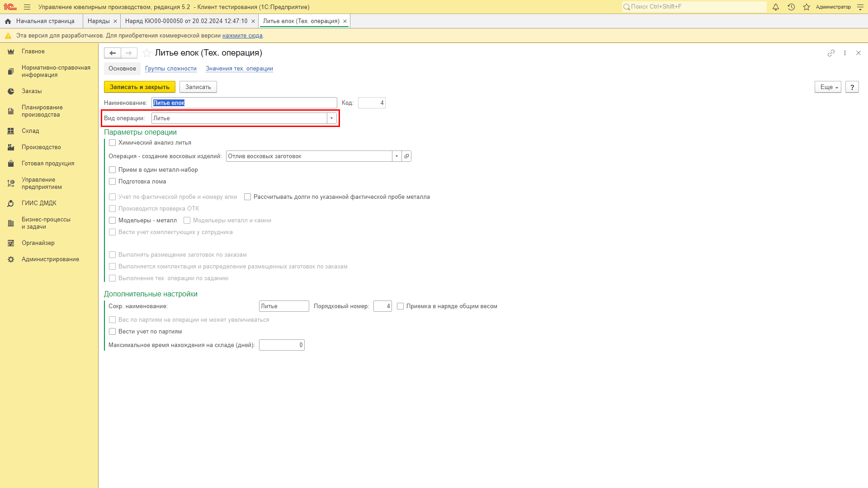Open service settings menu icon at top right

[x=860, y=7]
